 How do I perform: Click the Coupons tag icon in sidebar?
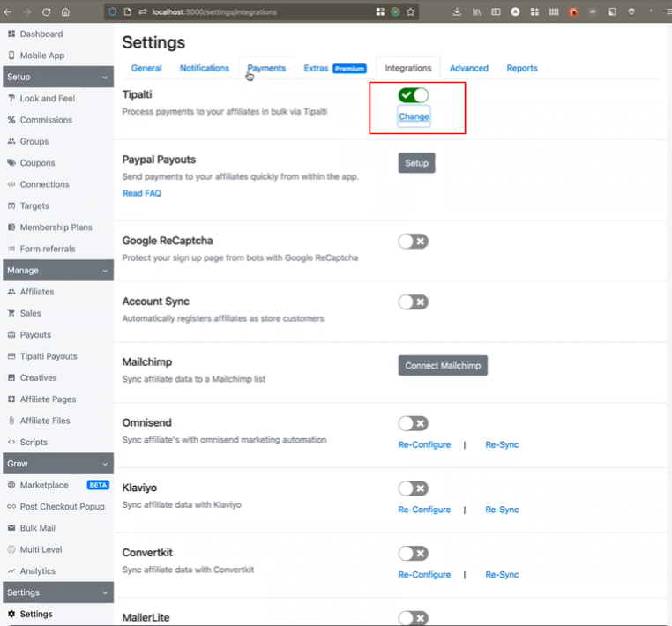[11, 163]
